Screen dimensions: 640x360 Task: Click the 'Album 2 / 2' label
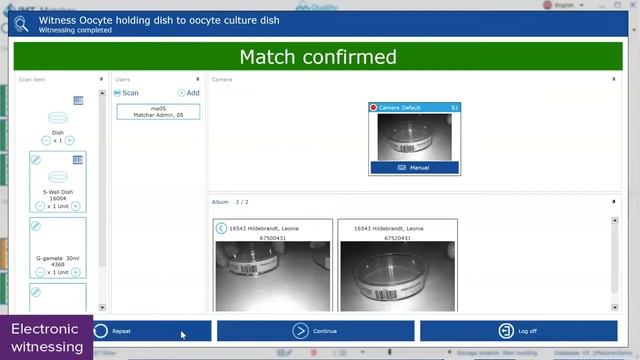click(230, 202)
